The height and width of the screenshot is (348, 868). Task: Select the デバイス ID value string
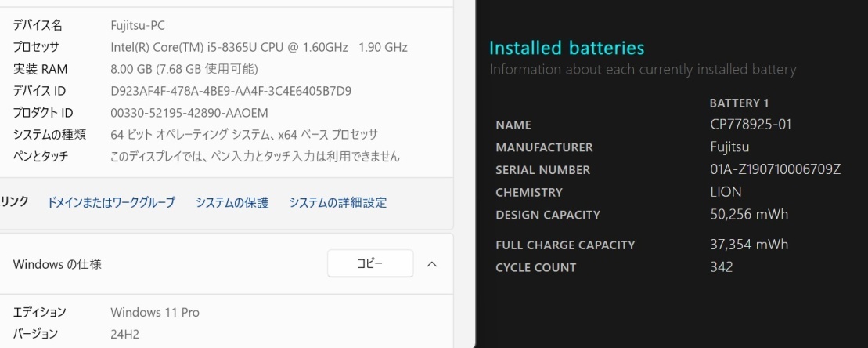231,91
